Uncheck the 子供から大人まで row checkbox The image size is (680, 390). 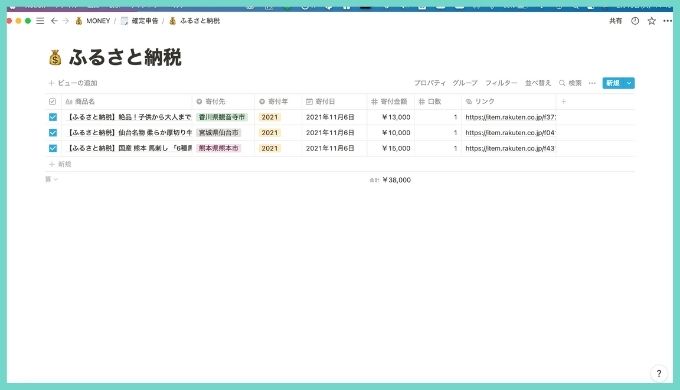tap(53, 117)
